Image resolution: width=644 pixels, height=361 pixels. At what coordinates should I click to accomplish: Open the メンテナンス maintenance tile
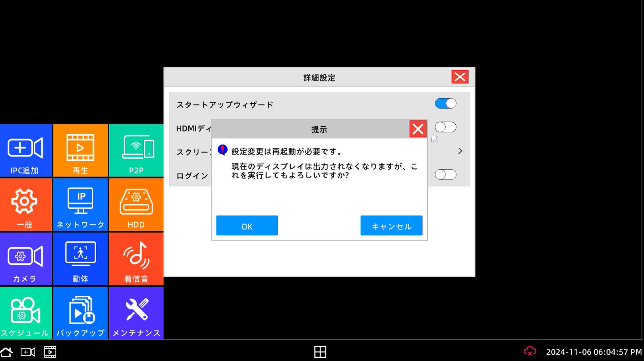click(136, 313)
